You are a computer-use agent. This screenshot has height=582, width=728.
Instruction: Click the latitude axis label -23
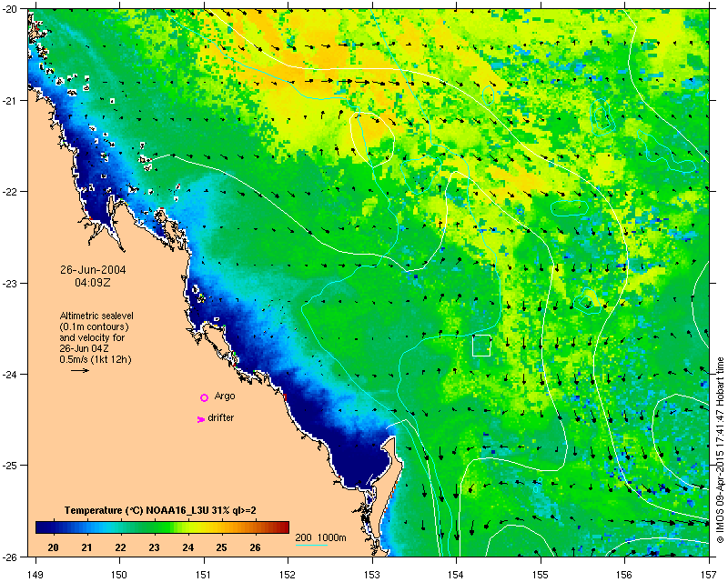click(x=10, y=283)
